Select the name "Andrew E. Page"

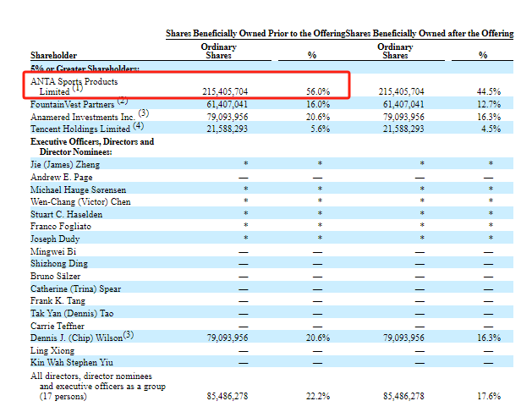coord(62,177)
